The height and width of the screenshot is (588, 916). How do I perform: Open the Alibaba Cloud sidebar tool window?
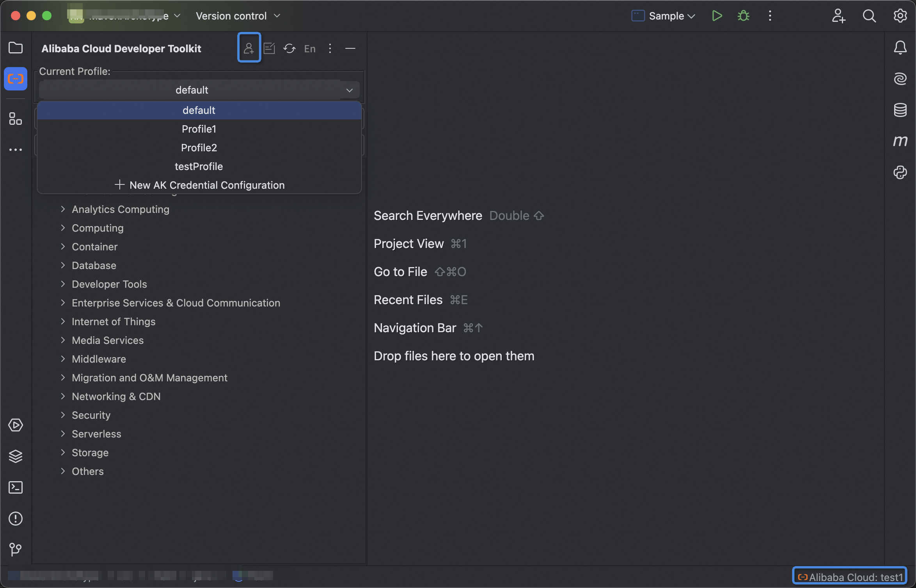pos(16,79)
